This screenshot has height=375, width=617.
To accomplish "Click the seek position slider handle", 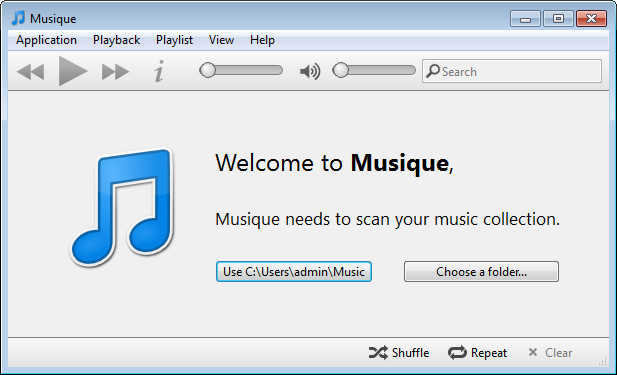I will (207, 70).
